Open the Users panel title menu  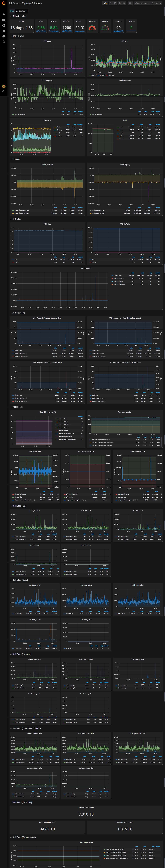click(131, 21)
